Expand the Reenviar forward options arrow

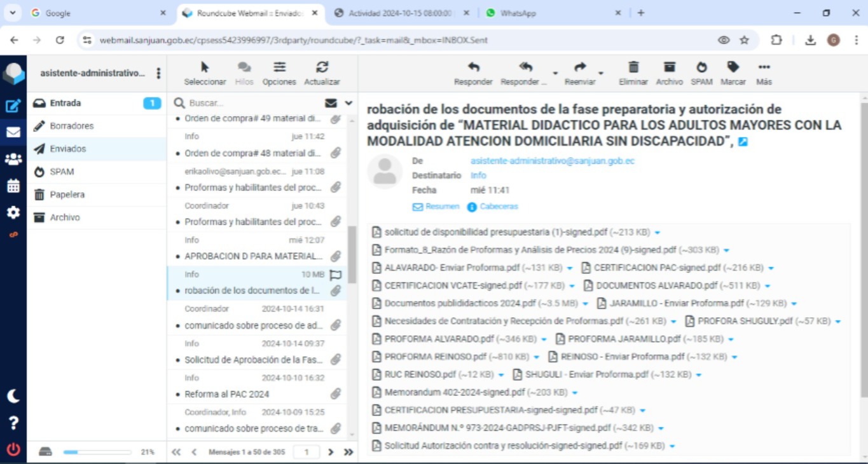click(x=601, y=73)
